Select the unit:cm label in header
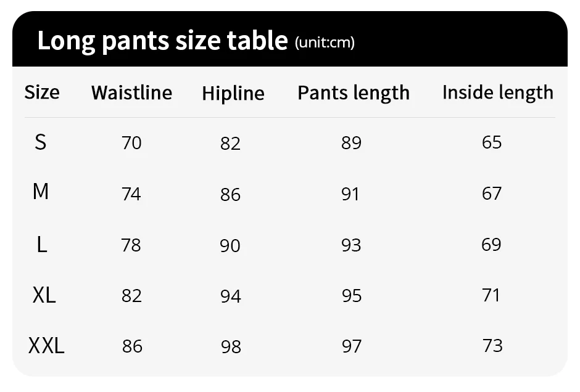The height and width of the screenshot is (392, 580). 325,43
